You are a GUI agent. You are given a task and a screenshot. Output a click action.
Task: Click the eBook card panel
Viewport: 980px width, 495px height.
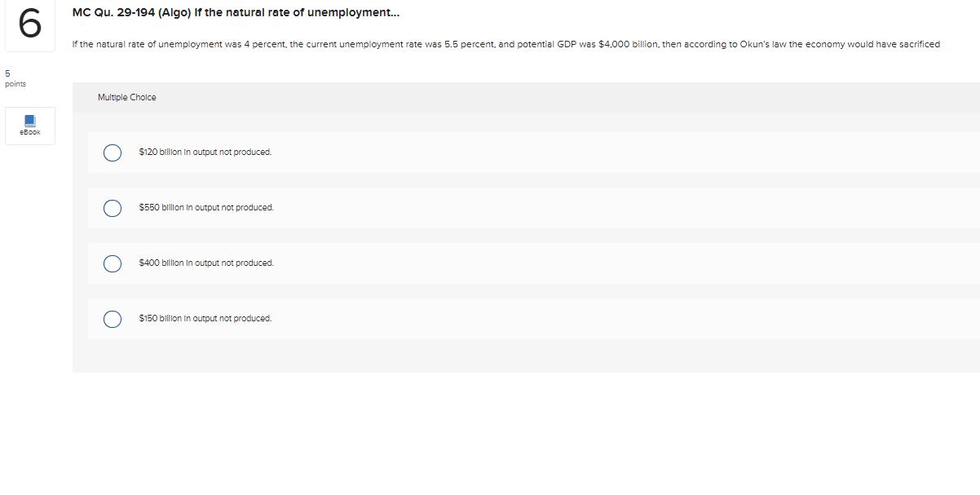pos(29,125)
